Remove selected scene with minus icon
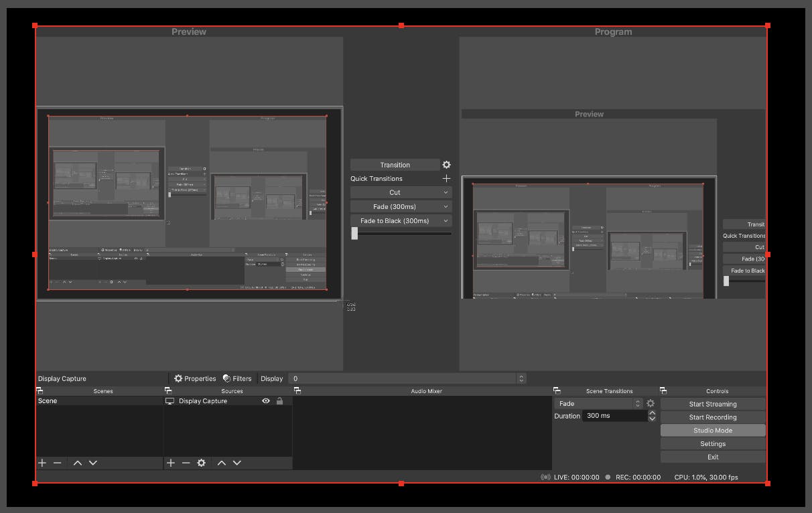 58,463
